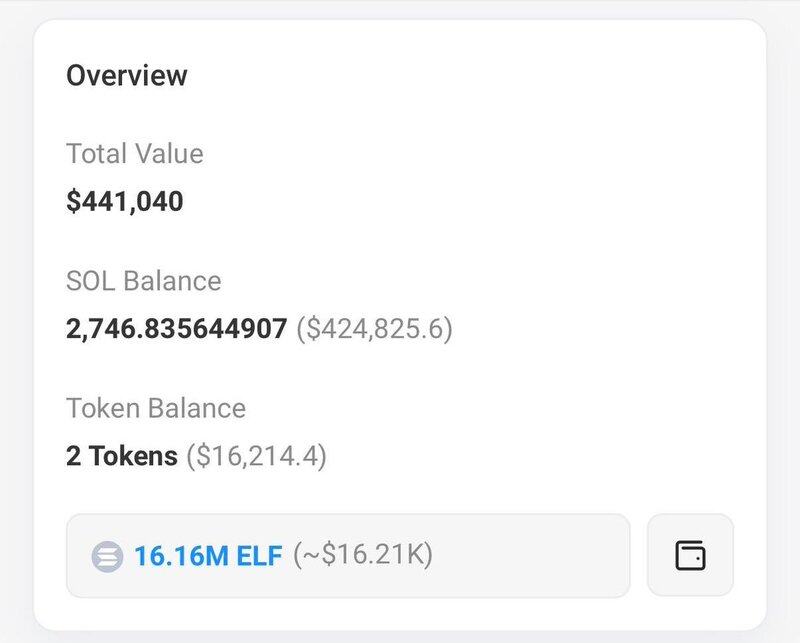Click the gray page background below the card
The height and width of the screenshot is (643, 800).
pyautogui.click(x=400, y=636)
